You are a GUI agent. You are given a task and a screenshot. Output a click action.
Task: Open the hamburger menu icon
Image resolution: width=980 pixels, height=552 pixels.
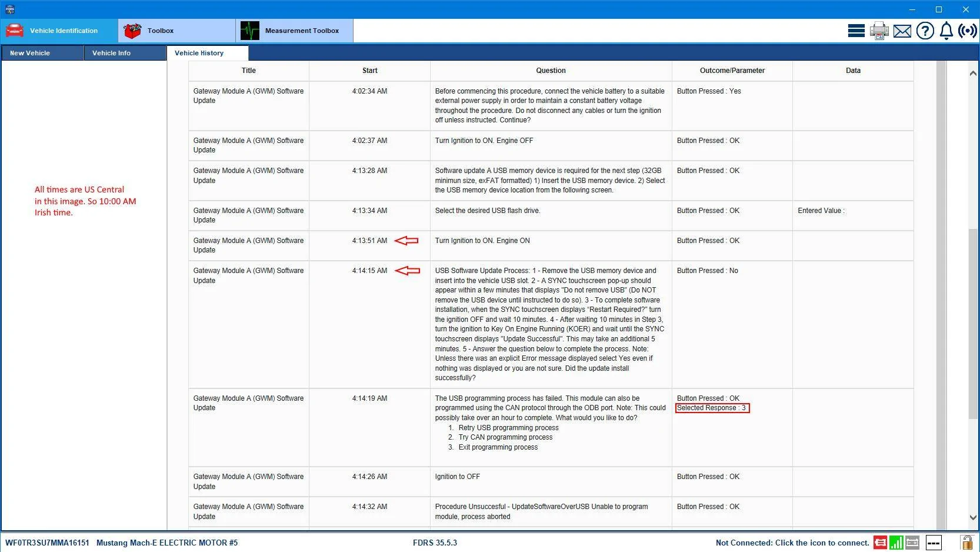click(x=856, y=31)
